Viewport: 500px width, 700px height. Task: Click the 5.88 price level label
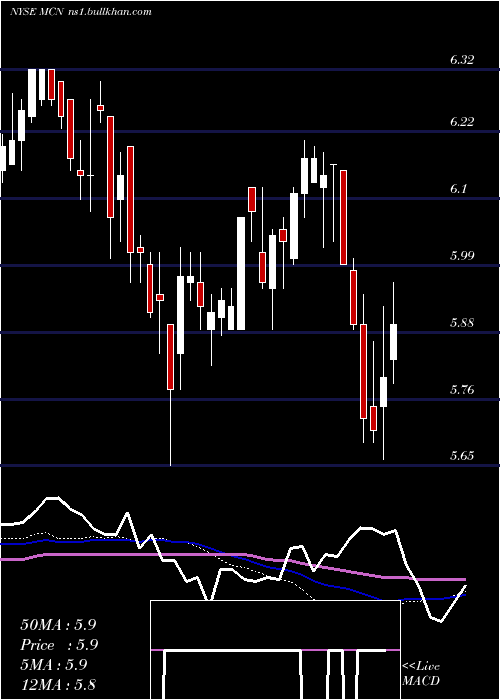462,323
